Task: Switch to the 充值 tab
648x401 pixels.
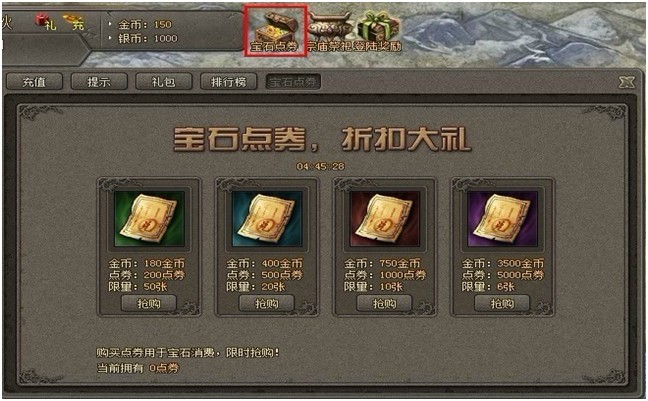Action: (x=34, y=82)
